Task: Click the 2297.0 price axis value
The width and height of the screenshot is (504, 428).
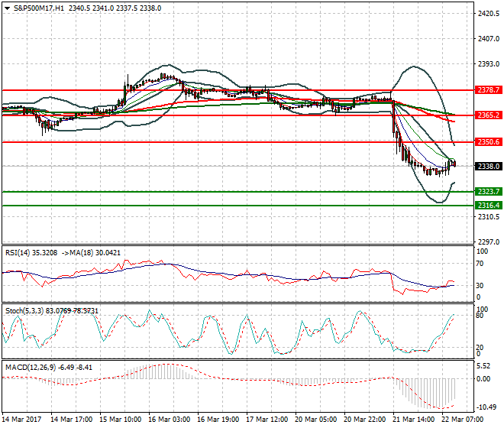Action: point(489,242)
